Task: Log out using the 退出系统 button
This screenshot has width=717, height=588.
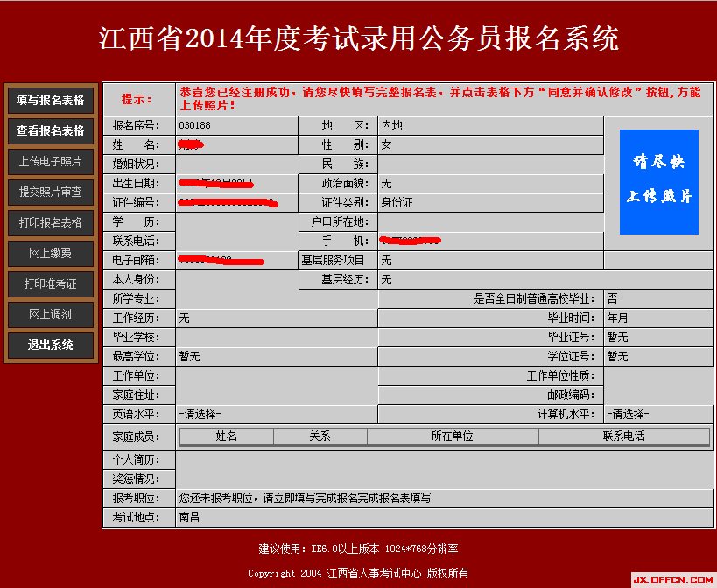Action: coord(51,345)
